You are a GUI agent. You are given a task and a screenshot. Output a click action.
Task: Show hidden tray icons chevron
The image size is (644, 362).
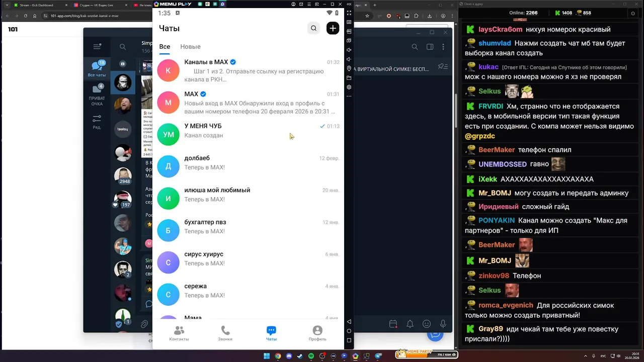585,356
